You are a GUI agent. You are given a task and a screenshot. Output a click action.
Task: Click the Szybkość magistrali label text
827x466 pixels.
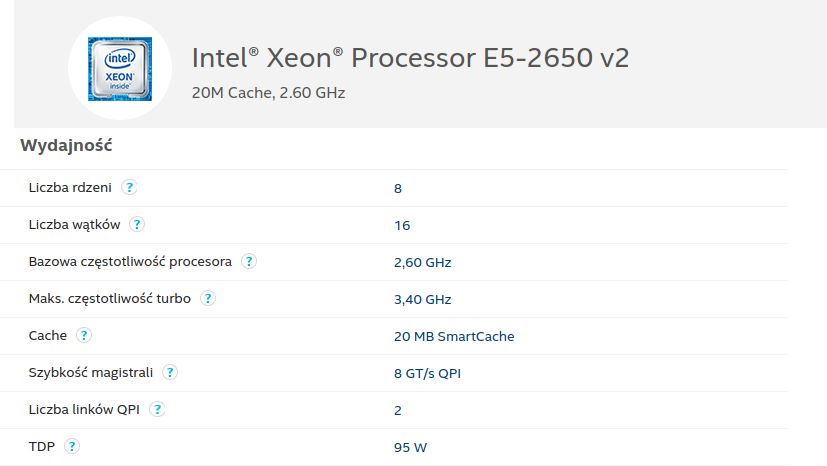tap(91, 372)
